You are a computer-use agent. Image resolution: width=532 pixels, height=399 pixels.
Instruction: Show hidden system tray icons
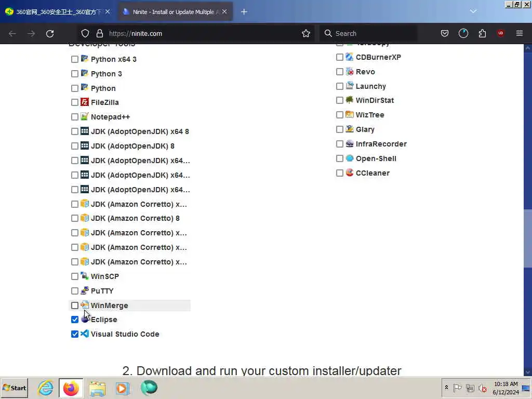click(x=446, y=388)
